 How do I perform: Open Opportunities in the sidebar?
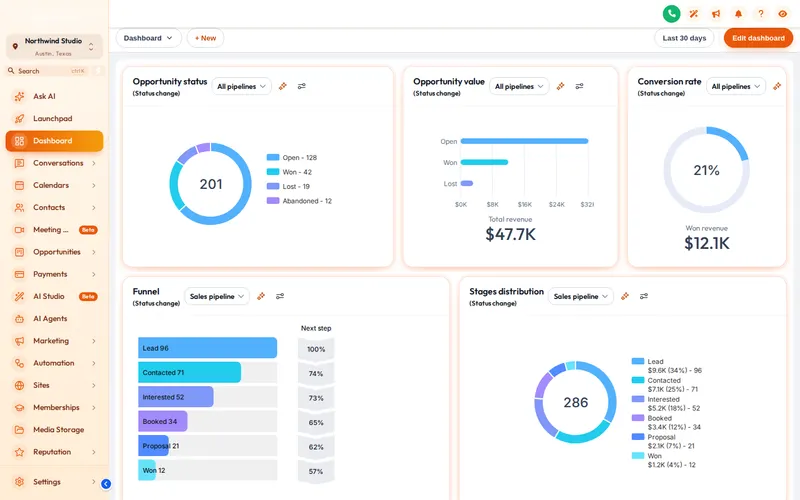click(x=54, y=252)
